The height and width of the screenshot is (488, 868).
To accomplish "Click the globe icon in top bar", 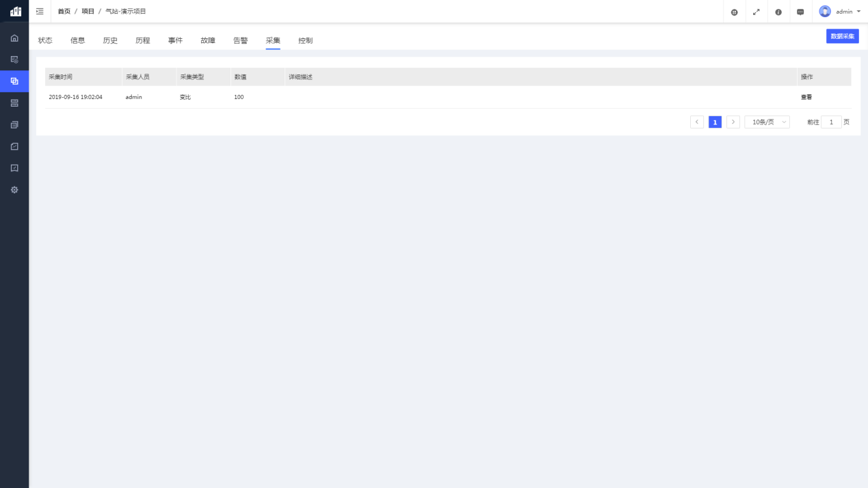I will [x=734, y=12].
